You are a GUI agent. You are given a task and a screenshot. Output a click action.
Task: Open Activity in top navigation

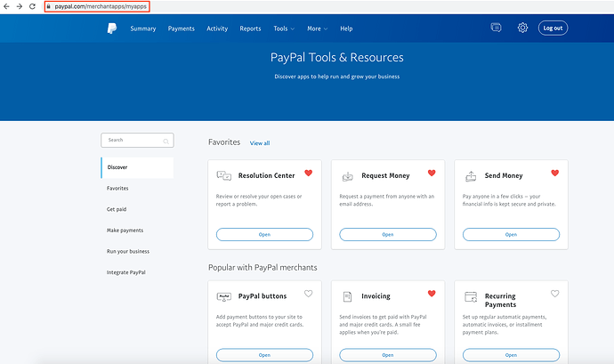pos(217,28)
